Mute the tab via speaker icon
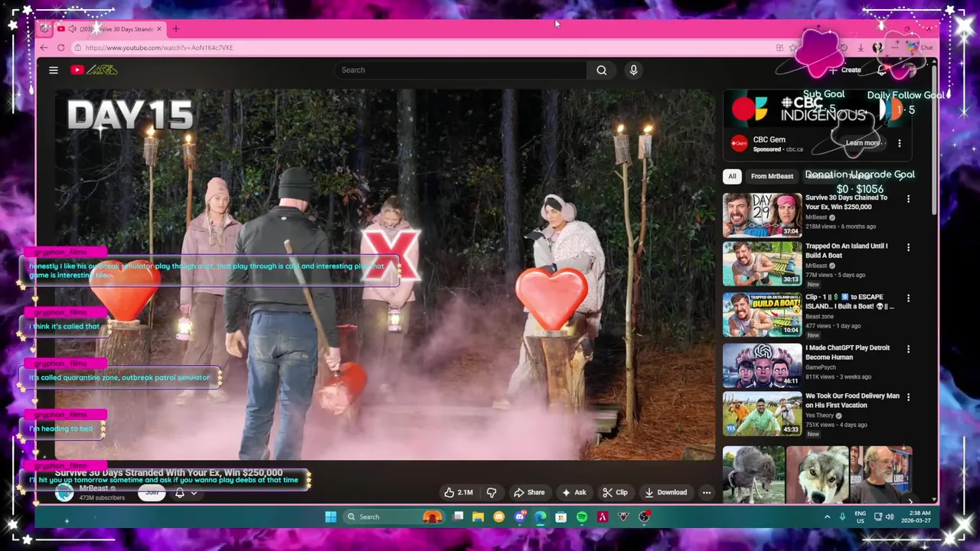Screen dimensions: 980x551 (71, 29)
